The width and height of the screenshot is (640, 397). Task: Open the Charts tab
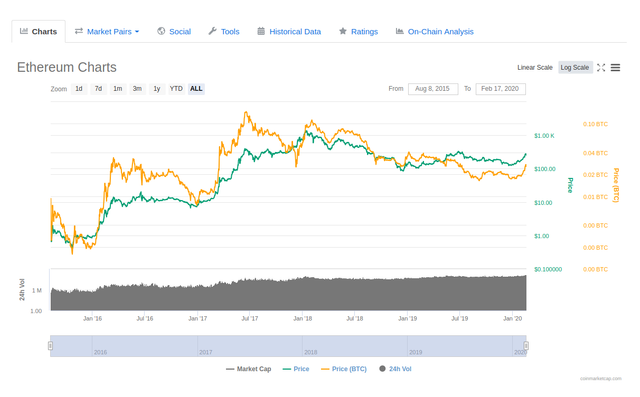38,31
